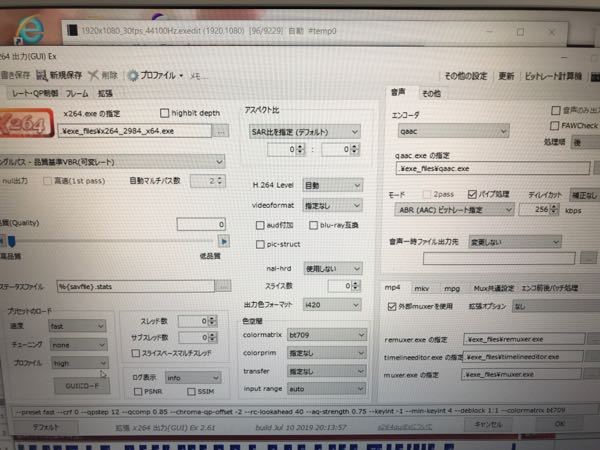Click the OK button

[x=559, y=424]
